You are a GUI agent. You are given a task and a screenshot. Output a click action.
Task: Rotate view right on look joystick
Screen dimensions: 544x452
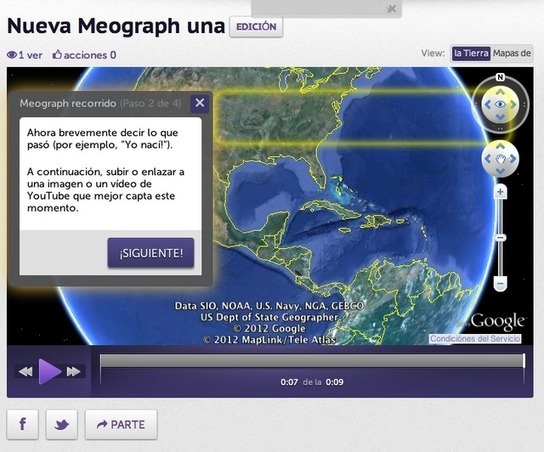pos(513,104)
